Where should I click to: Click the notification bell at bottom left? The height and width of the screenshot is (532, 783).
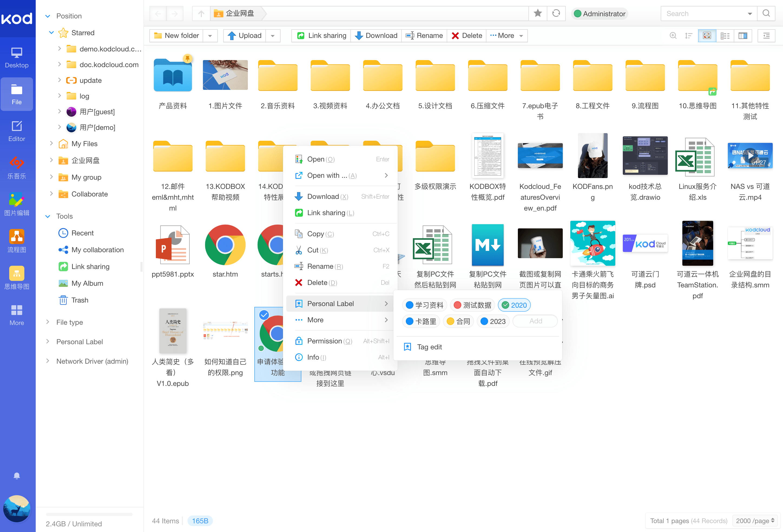tap(17, 476)
